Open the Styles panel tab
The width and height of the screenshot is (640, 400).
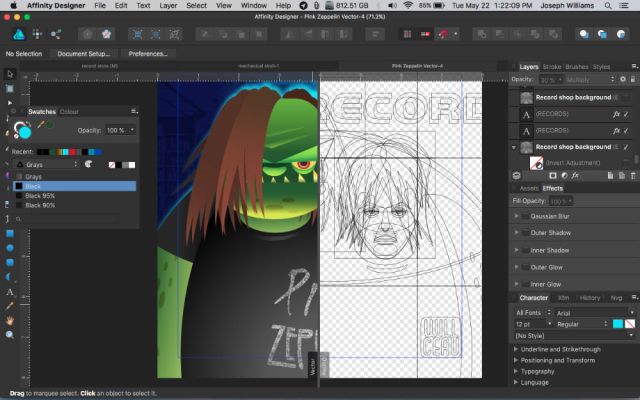pyautogui.click(x=601, y=67)
